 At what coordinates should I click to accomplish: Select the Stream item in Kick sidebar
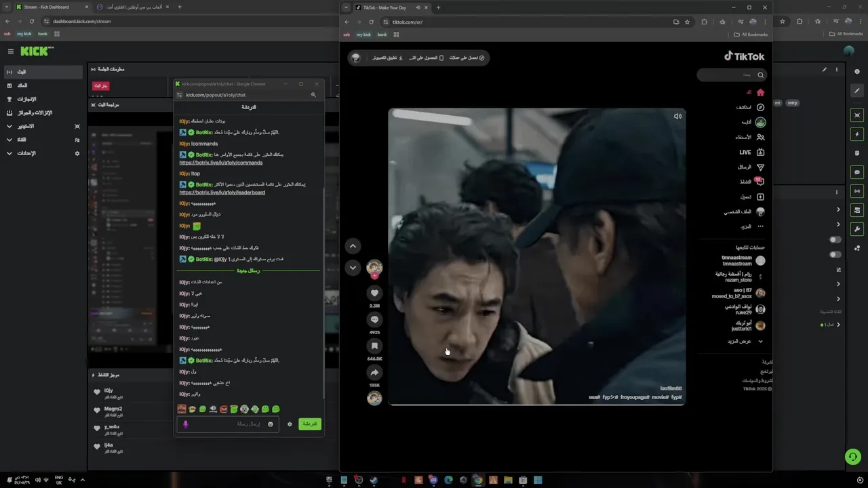(43, 72)
